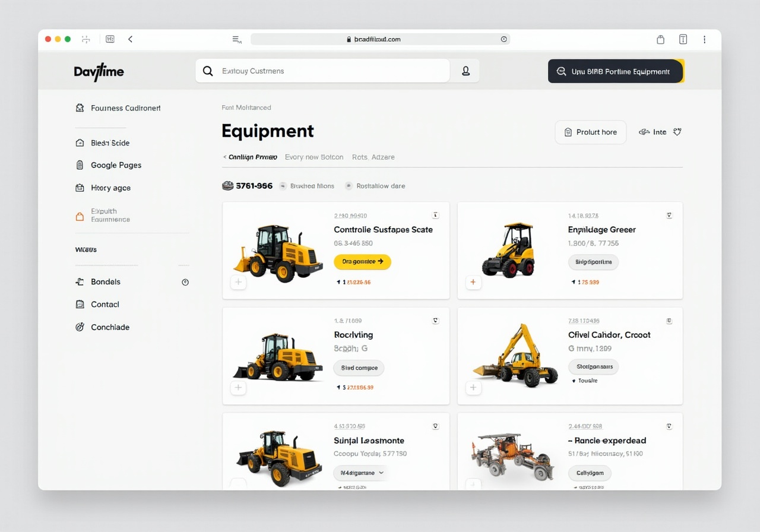
Task: Select the Rots. Adzere tab
Action: tap(373, 157)
